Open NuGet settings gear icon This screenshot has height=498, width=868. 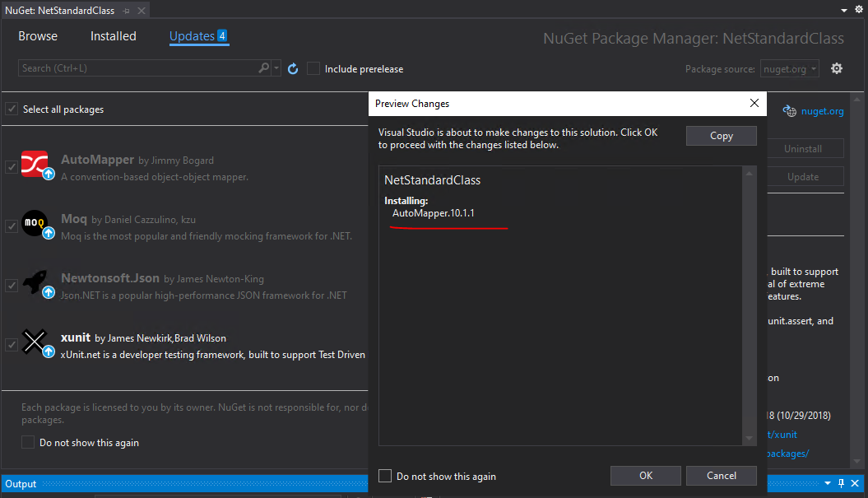[x=837, y=68]
